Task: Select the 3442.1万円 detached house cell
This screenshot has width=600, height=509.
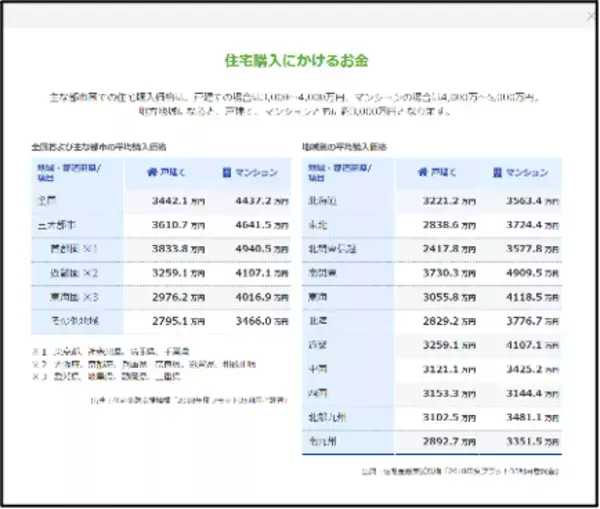Action: [178, 201]
